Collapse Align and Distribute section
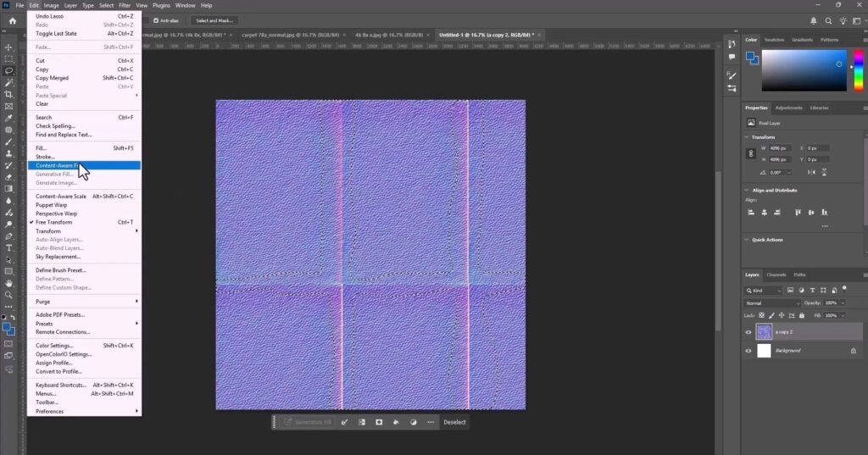This screenshot has height=455, width=868. (747, 190)
